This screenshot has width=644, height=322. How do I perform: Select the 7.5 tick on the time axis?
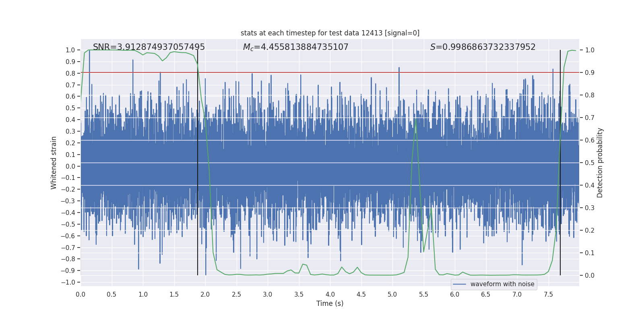point(548,294)
